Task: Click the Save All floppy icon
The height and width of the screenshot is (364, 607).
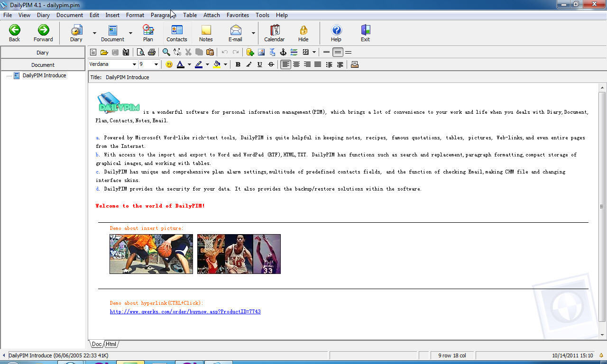Action: 126,52
